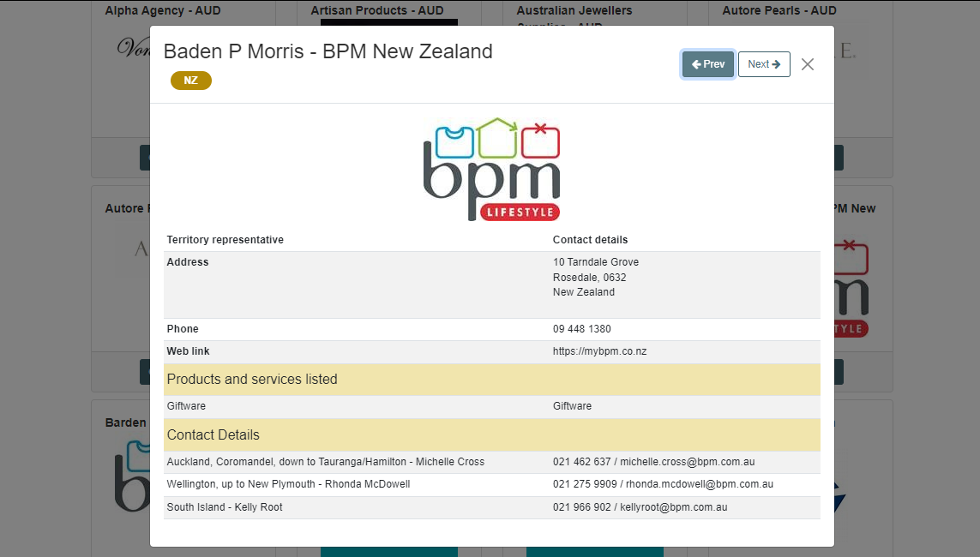980x557 pixels.
Task: Click the Products and services listed heading
Action: [252, 379]
